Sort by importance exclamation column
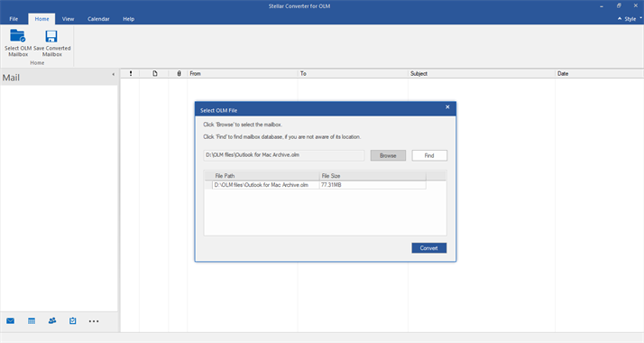 (131, 73)
